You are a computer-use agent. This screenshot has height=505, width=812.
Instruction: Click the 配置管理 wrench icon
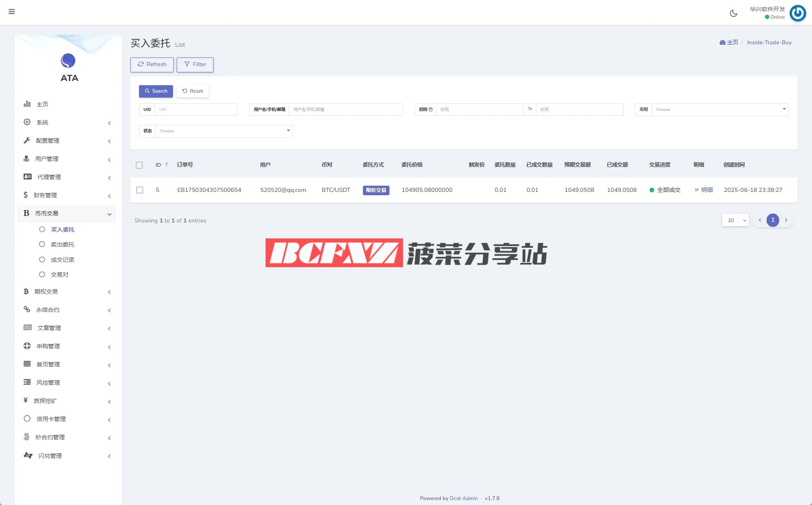27,140
